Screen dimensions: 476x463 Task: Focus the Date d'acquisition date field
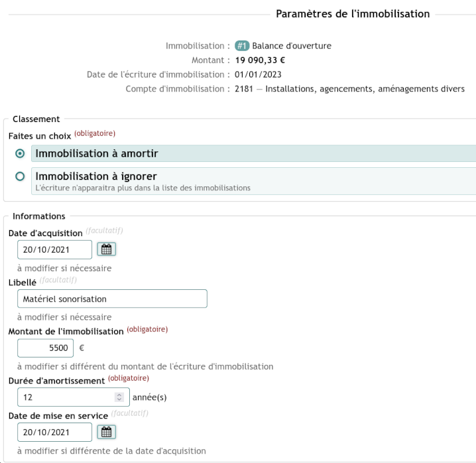click(x=54, y=249)
